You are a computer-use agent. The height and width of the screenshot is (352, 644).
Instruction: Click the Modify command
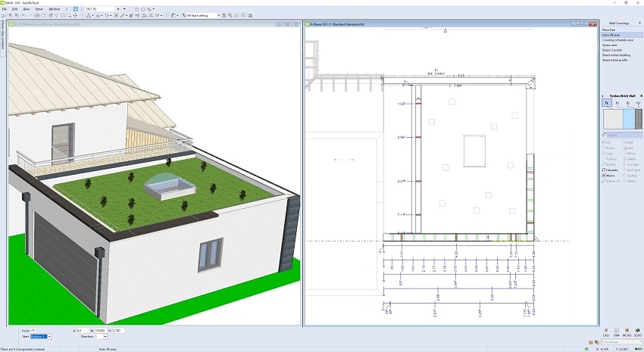tap(609, 164)
